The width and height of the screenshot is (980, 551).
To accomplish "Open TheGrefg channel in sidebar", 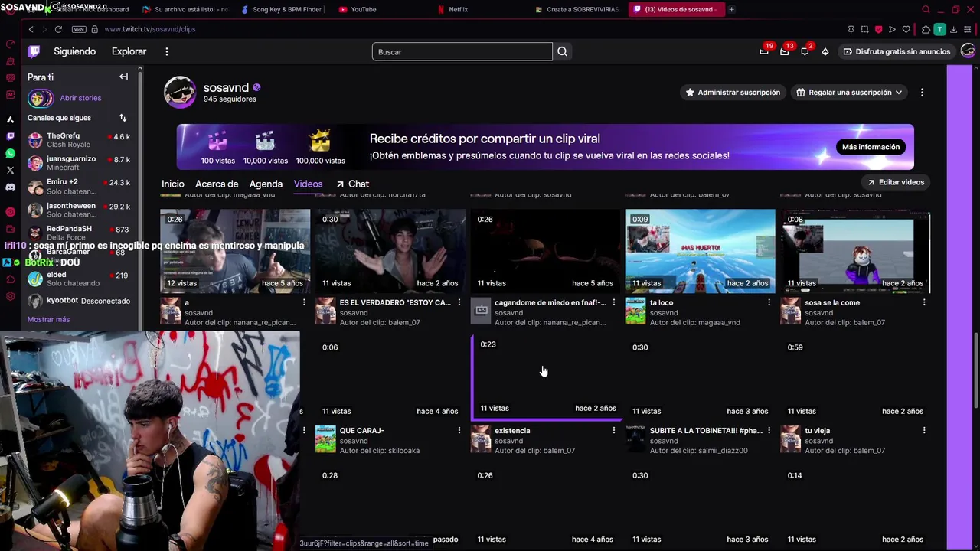I will [80, 140].
